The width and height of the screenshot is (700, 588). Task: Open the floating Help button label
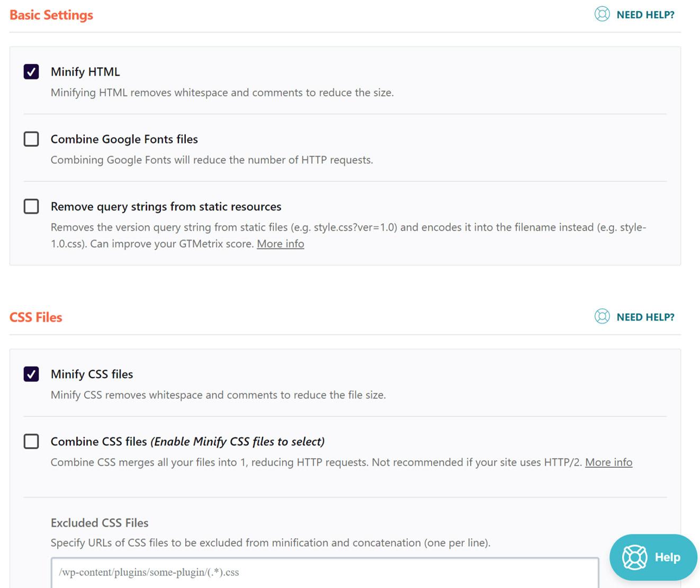click(x=667, y=557)
